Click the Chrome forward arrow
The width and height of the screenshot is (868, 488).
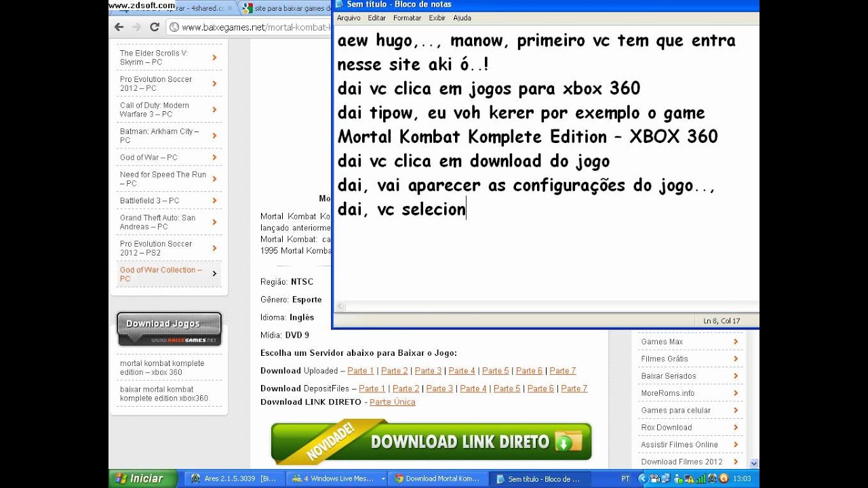pyautogui.click(x=136, y=27)
